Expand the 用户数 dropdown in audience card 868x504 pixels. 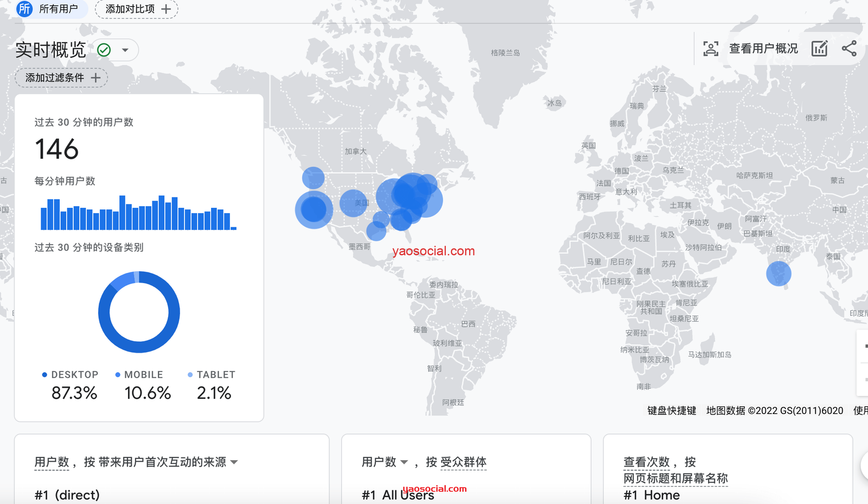coord(404,462)
